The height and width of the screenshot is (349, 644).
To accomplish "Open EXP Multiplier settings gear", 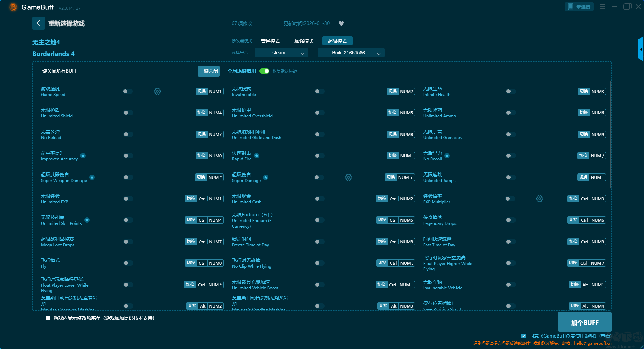I will click(540, 199).
